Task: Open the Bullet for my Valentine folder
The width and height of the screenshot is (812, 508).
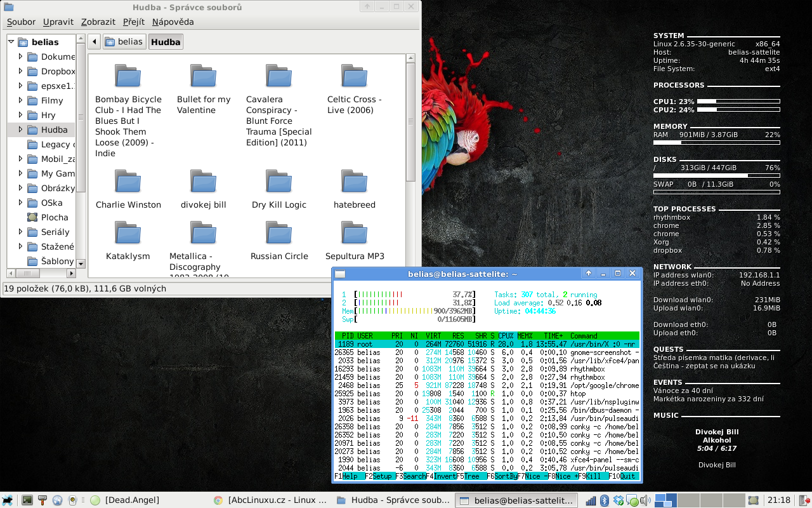Action: 204,76
